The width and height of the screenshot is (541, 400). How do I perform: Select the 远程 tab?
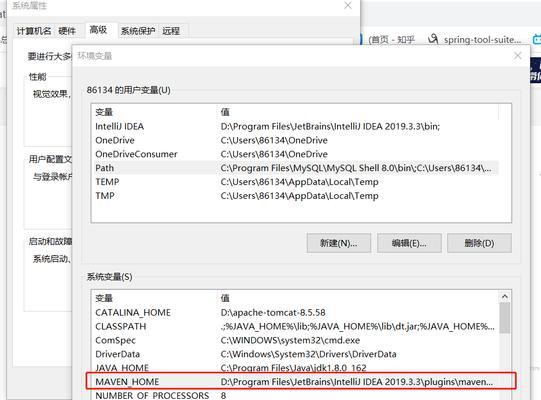coord(171,31)
